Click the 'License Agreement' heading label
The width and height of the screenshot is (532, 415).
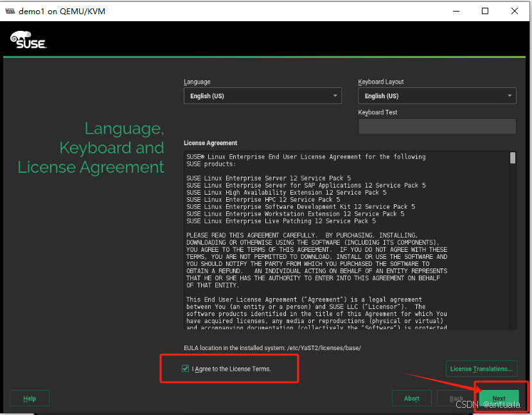[x=210, y=143]
